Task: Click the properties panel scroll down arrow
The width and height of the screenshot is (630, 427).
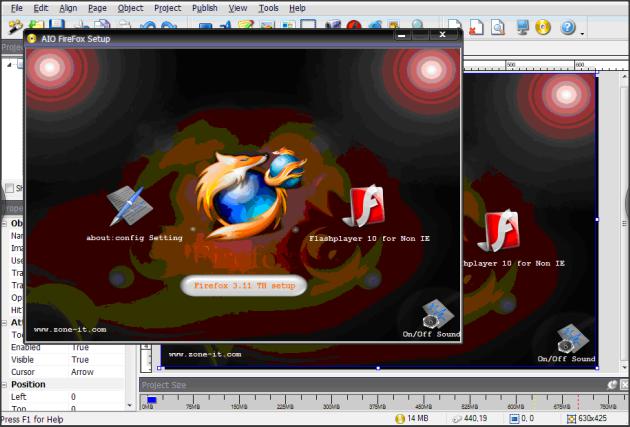Action: [x=129, y=406]
